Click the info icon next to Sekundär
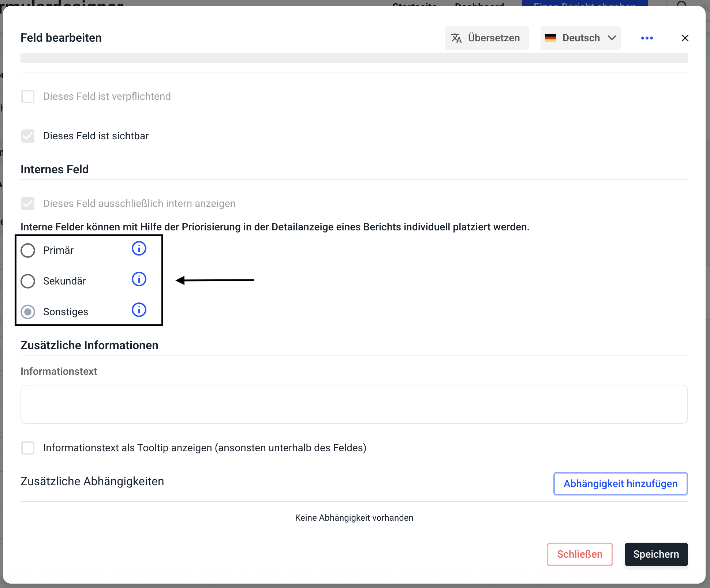The width and height of the screenshot is (710, 588). click(139, 279)
